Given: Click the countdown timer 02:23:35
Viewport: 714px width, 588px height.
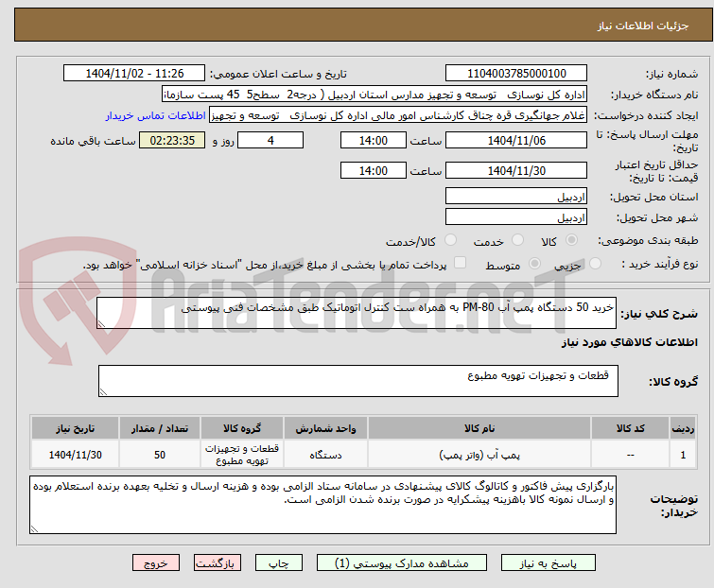Looking at the screenshot, I should pos(172,141).
